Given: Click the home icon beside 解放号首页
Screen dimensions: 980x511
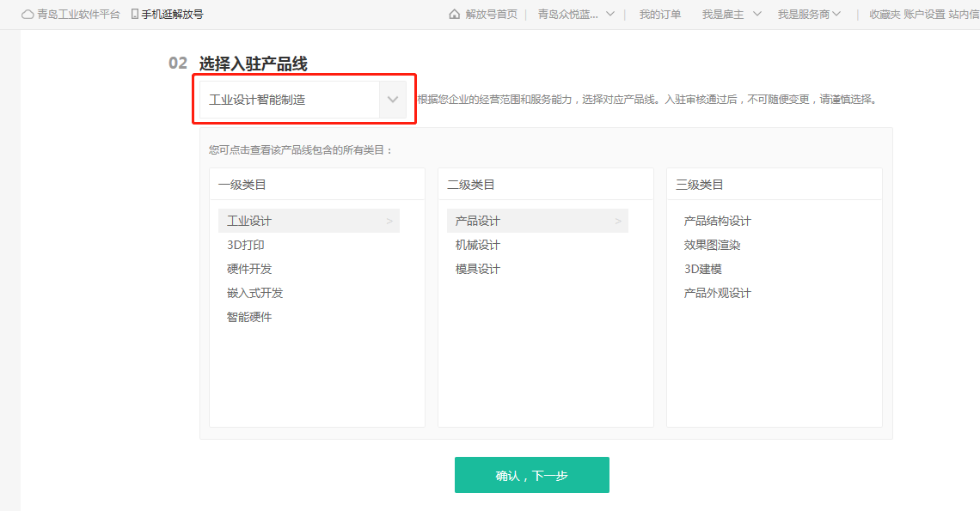Looking at the screenshot, I should [x=455, y=15].
